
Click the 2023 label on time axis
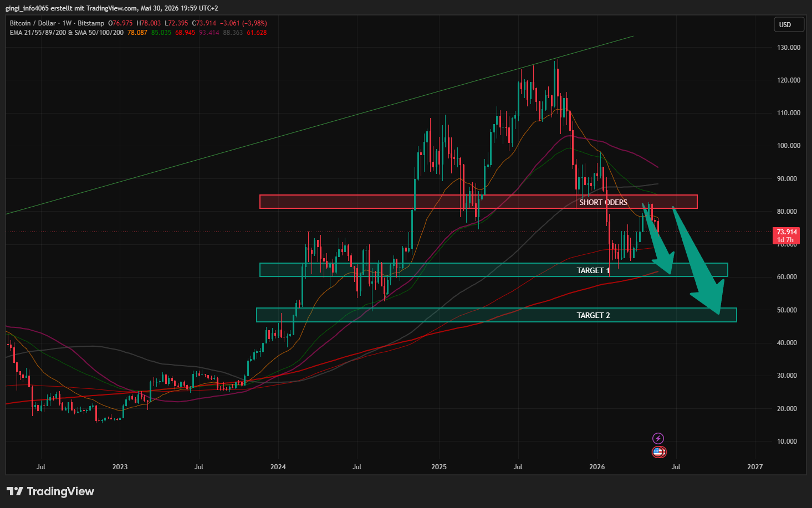click(x=120, y=467)
